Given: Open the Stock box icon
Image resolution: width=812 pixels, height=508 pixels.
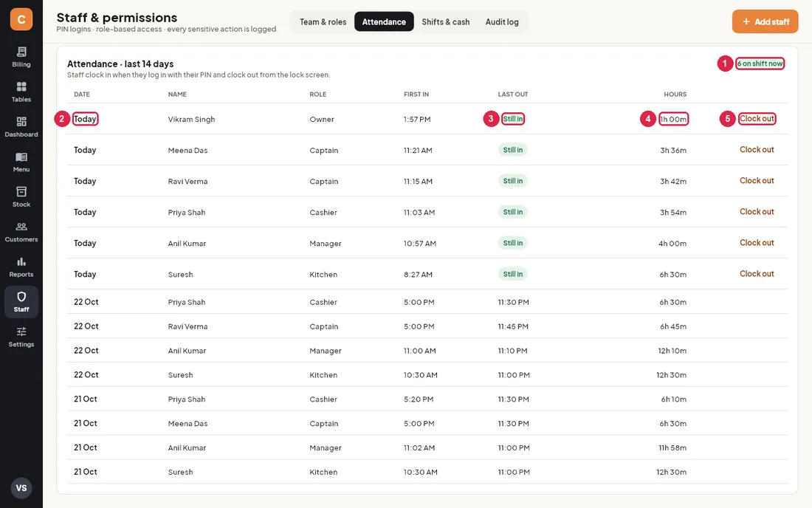Looking at the screenshot, I should tap(21, 191).
